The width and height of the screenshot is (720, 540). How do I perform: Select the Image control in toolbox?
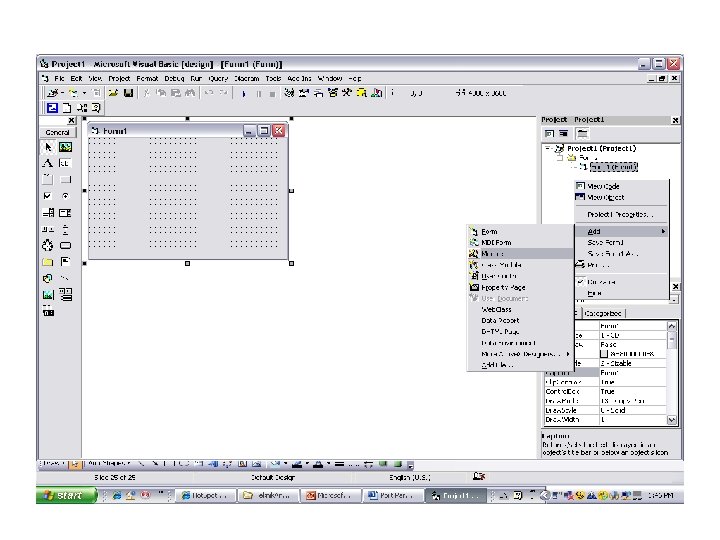48,295
